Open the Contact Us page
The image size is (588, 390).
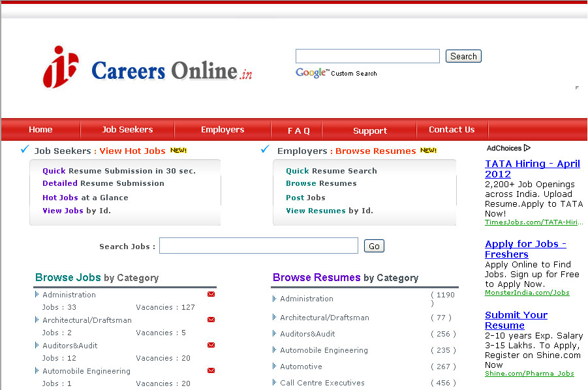452,130
